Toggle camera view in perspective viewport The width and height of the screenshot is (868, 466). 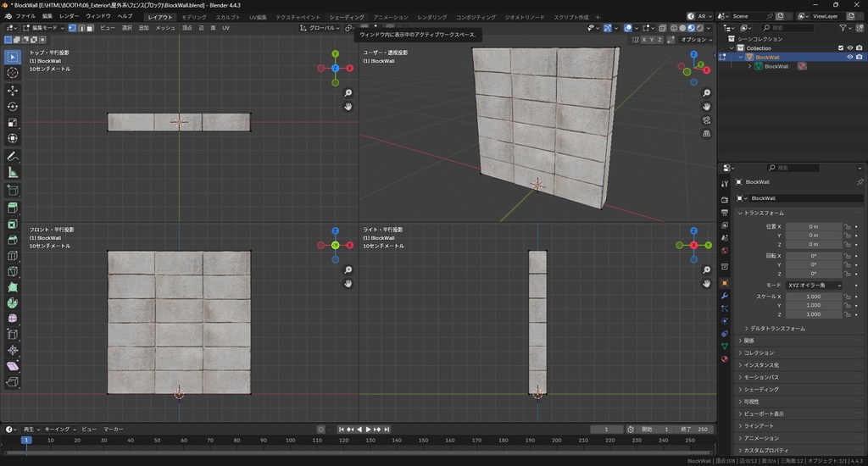[707, 120]
